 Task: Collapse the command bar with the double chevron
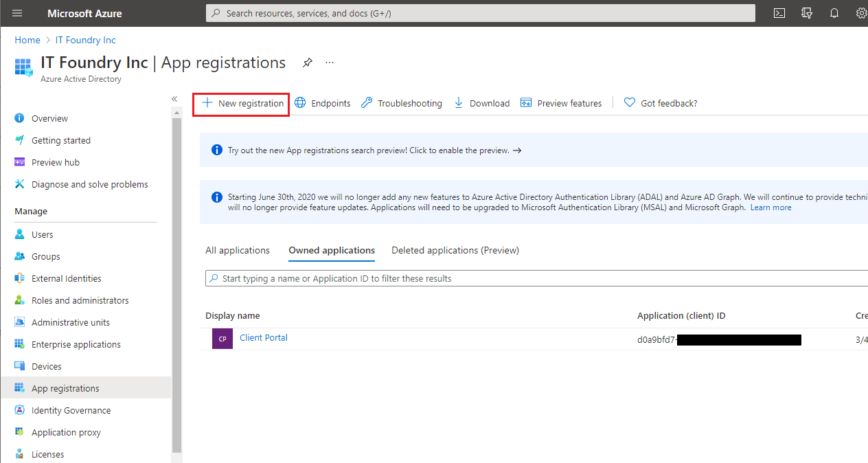(174, 98)
